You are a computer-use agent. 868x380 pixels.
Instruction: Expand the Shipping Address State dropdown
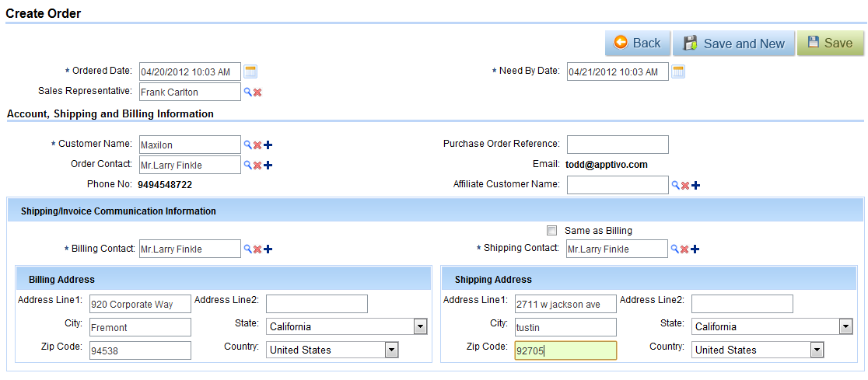(x=845, y=326)
